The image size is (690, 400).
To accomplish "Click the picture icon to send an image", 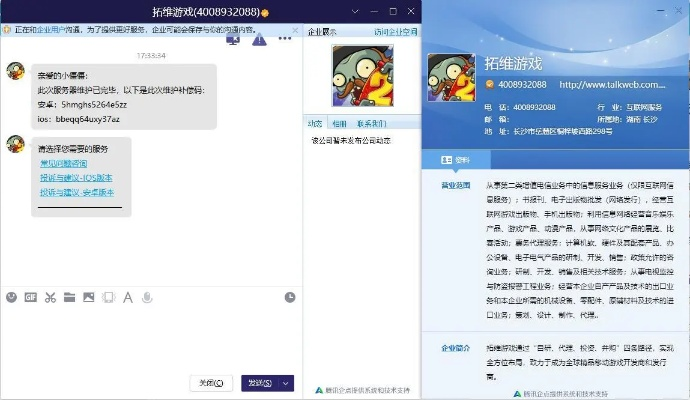I will (88, 297).
